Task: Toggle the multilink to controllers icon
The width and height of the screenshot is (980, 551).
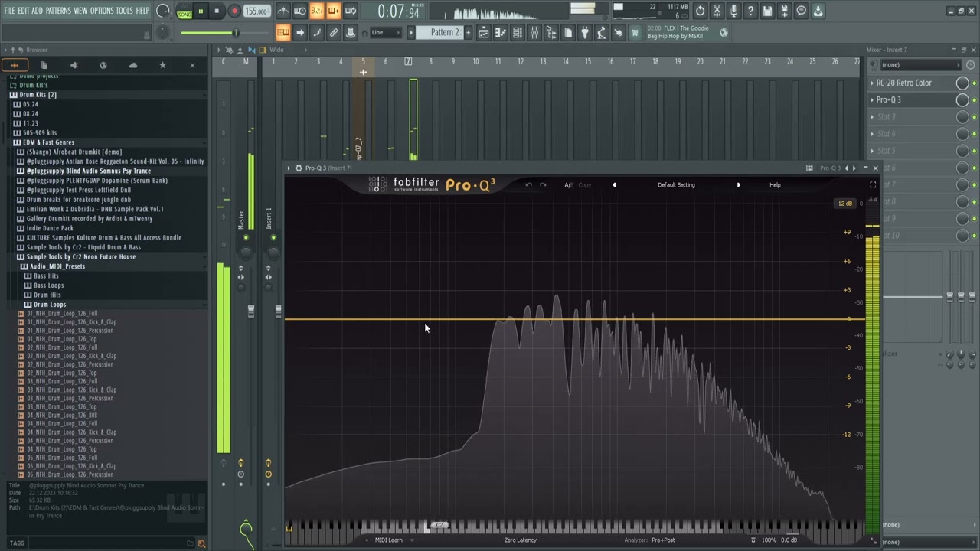Action: pos(317,32)
